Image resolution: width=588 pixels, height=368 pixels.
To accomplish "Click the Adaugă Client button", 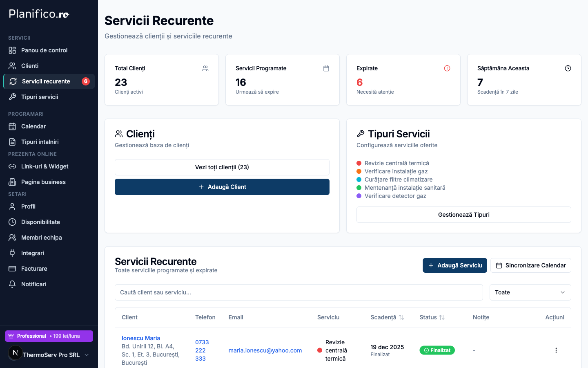I will click(222, 186).
